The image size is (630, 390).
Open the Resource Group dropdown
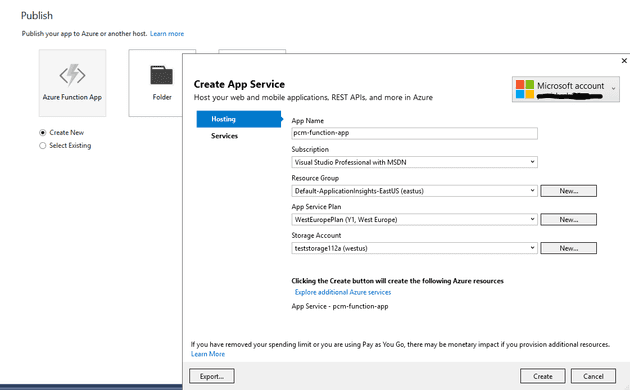(414, 191)
